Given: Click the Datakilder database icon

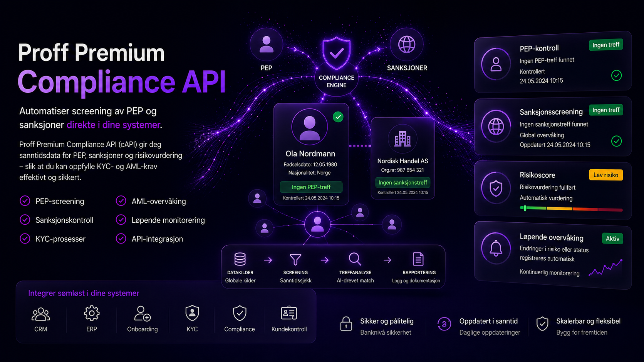Looking at the screenshot, I should click(x=240, y=259).
